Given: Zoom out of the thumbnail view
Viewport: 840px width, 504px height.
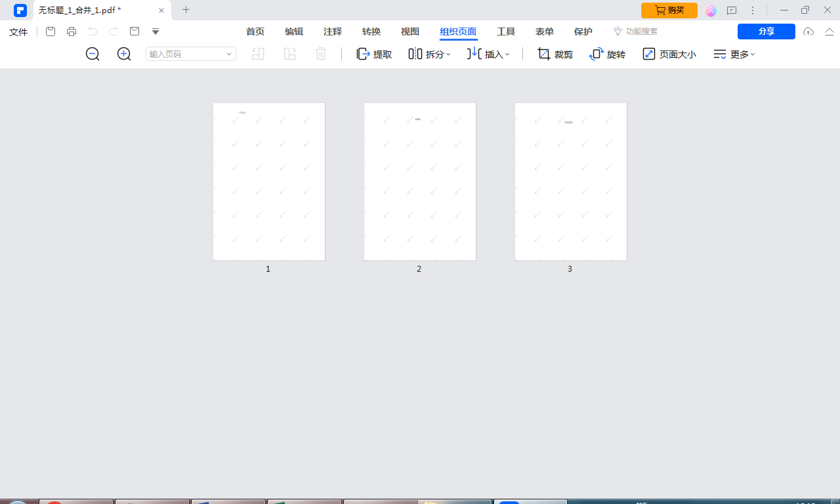Looking at the screenshot, I should [93, 54].
